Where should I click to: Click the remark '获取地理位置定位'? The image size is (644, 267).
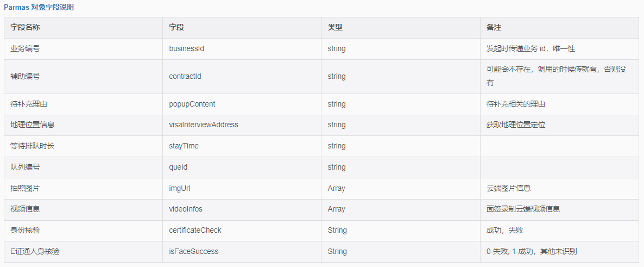pos(515,125)
